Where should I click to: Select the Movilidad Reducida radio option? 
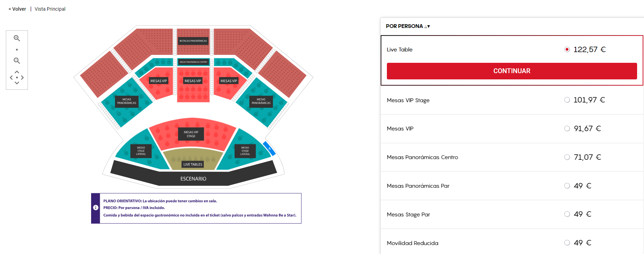567,243
